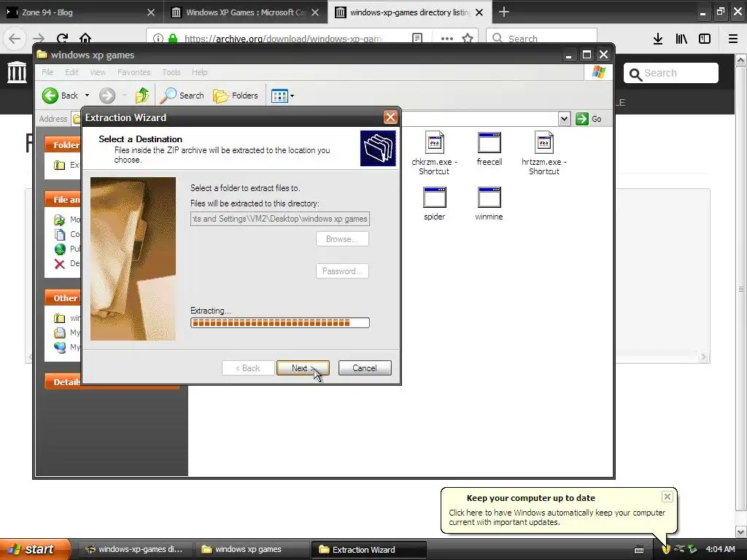Screen dimensions: 747x560
Task: Open Favorites menu in Explorer window
Action: coord(134,72)
